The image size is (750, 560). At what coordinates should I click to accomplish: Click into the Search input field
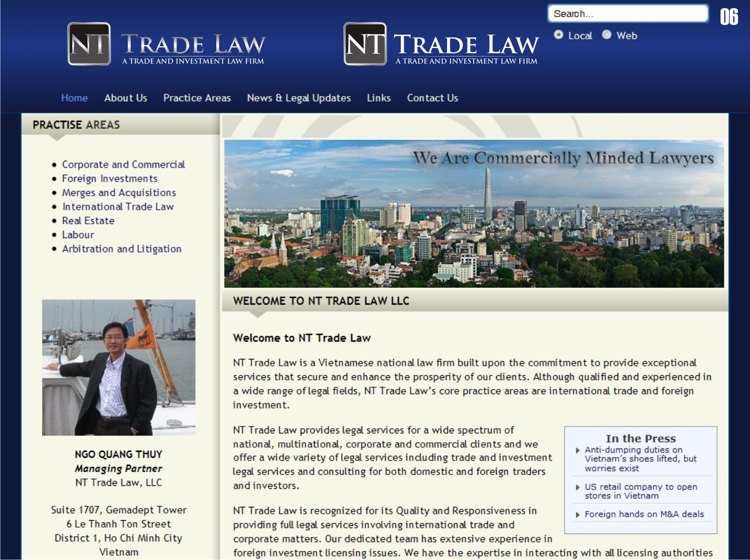click(x=627, y=14)
